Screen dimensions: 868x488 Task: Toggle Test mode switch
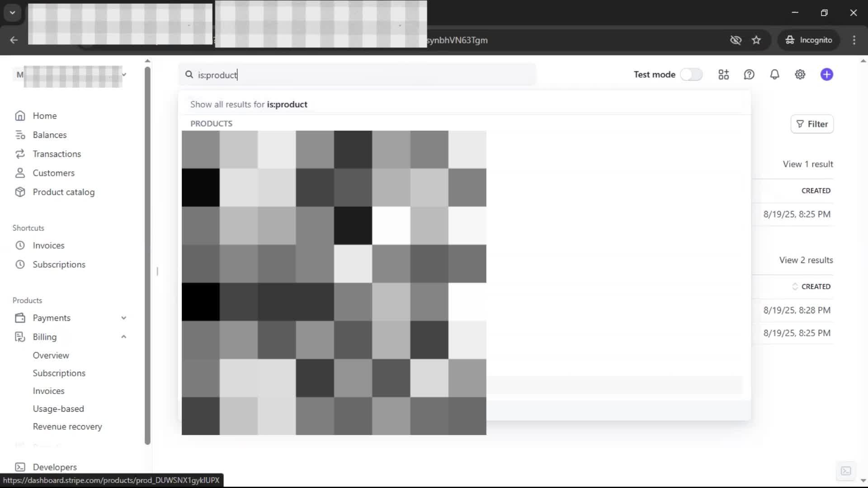[691, 75]
